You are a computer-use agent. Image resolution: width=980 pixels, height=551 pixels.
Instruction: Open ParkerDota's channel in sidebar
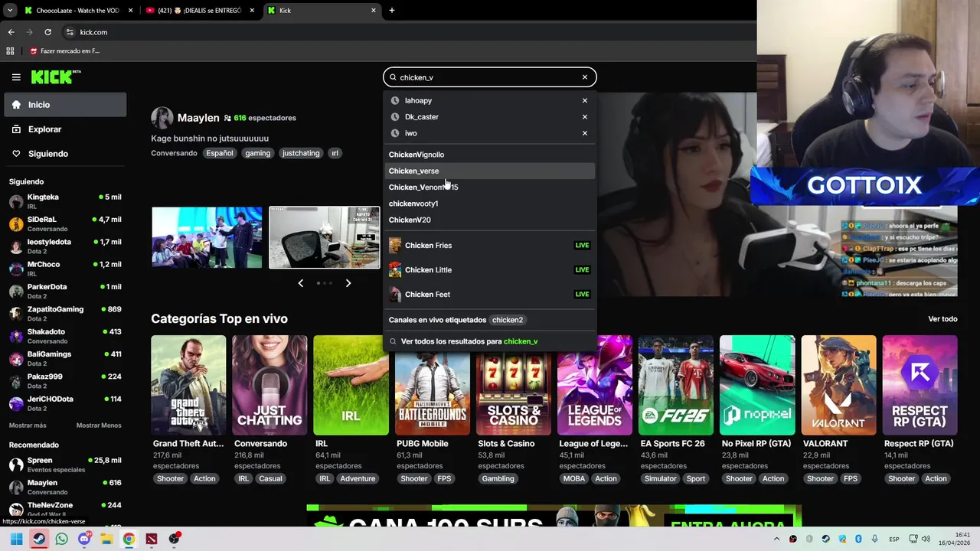[65, 291]
